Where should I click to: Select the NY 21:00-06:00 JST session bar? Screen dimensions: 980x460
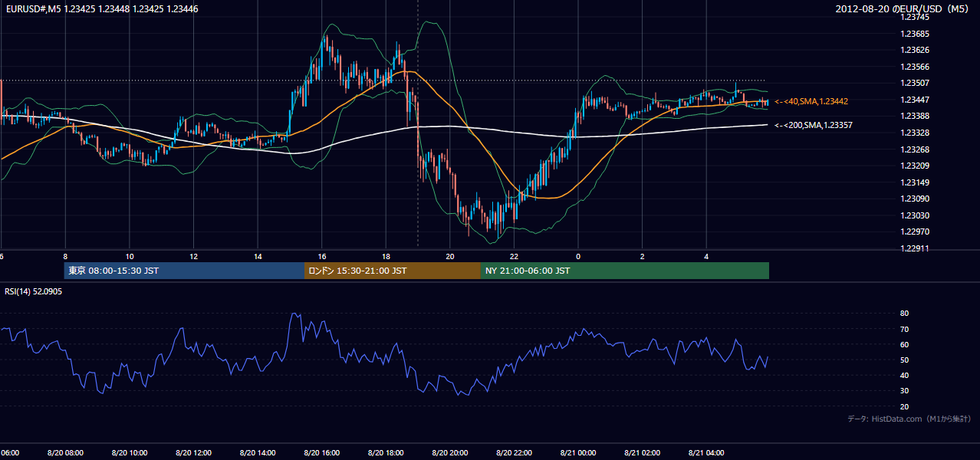[x=625, y=271]
